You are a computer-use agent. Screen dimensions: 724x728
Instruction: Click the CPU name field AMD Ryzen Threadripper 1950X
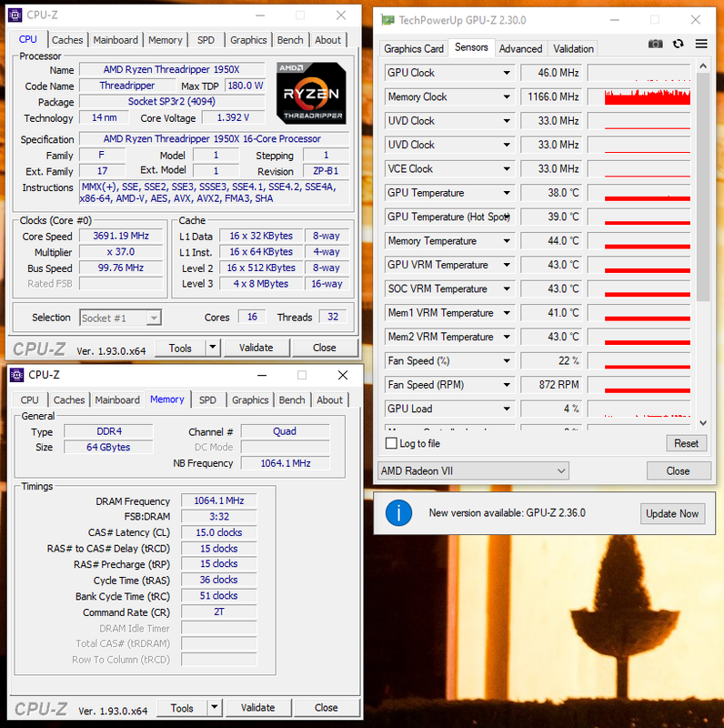(x=172, y=70)
